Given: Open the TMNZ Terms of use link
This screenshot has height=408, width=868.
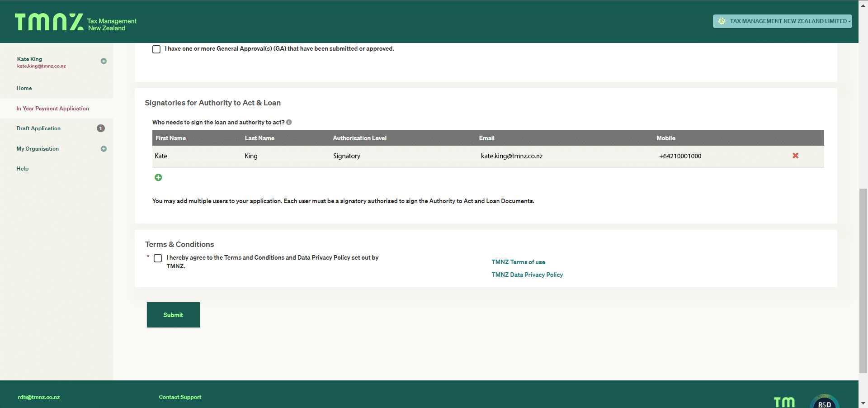Looking at the screenshot, I should (x=518, y=262).
